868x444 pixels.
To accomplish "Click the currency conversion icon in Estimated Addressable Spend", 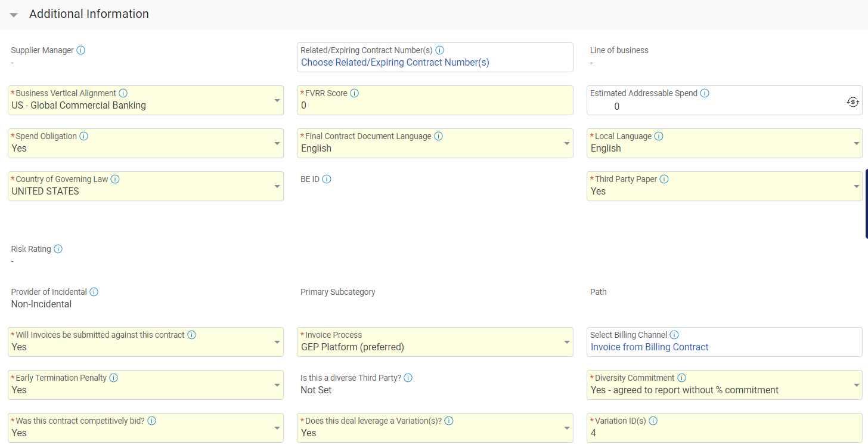I will (x=852, y=102).
